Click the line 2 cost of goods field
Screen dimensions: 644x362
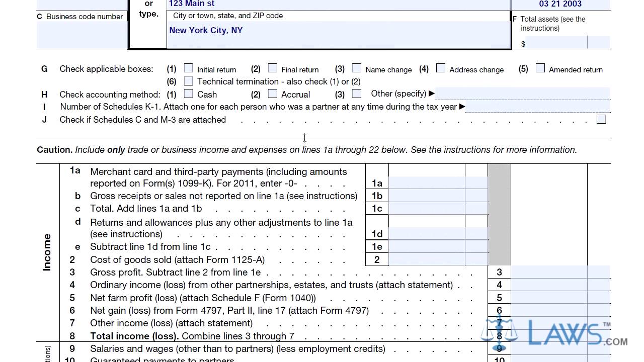pos(427,259)
